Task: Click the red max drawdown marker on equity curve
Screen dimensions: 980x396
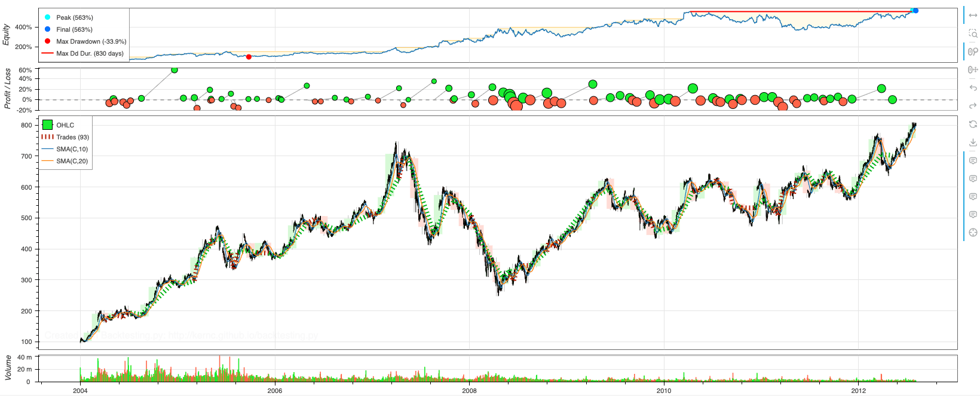Action: (x=249, y=57)
